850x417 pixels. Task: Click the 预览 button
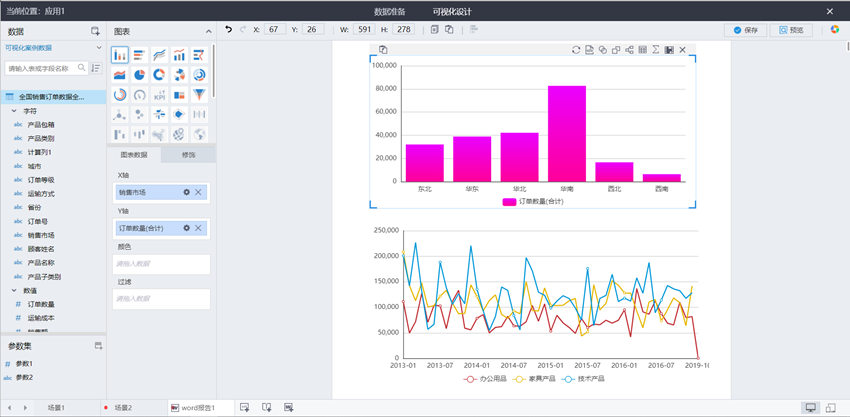791,30
